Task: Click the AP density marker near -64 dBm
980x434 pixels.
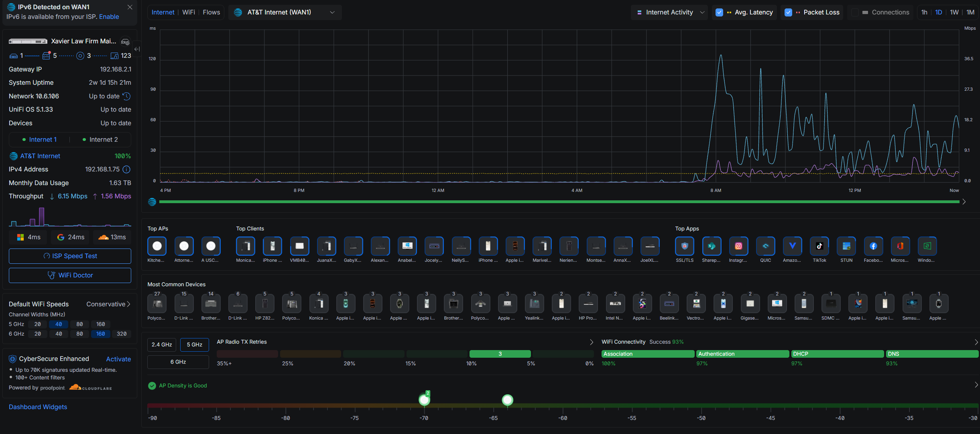Action: point(507,400)
